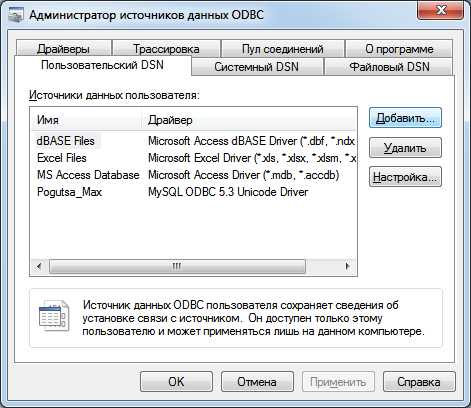This screenshot has height=408, width=471.
Task: Open the Пул соединений tab
Action: 283,49
